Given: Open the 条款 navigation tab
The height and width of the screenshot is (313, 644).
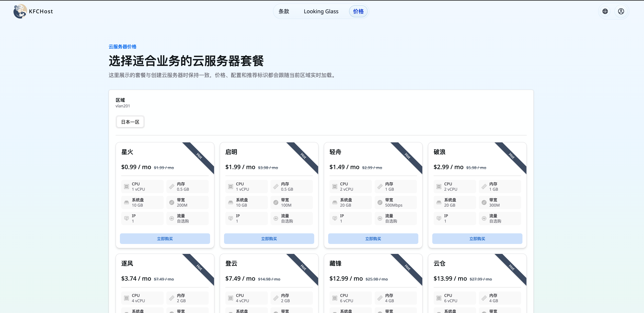Looking at the screenshot, I should (x=284, y=11).
